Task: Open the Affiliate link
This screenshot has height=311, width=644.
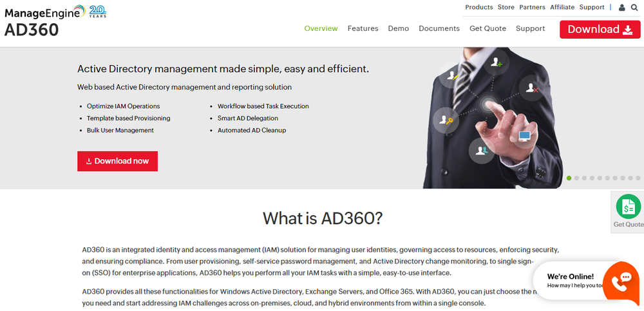Action: 562,7
